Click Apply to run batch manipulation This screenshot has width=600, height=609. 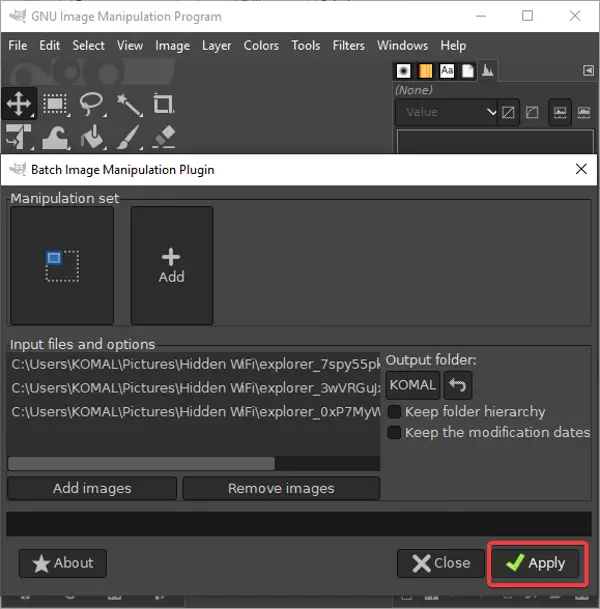(535, 563)
